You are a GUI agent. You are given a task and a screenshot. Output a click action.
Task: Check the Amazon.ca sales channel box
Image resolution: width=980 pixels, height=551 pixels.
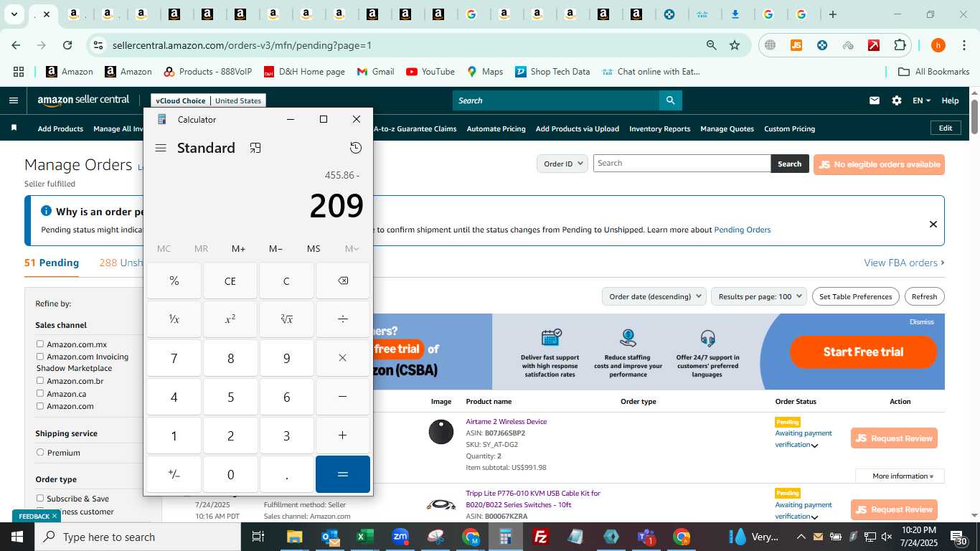40,394
